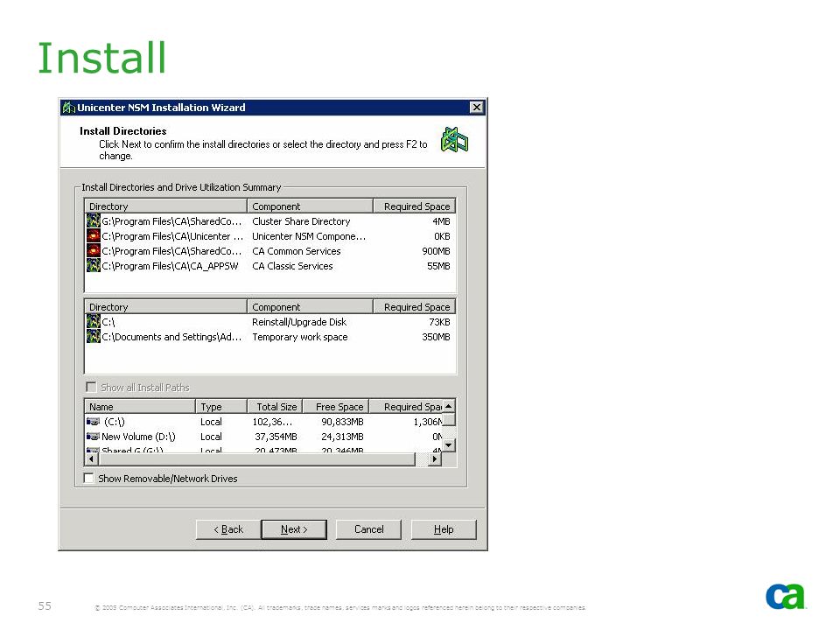Select the (C:\) drive name
The width and height of the screenshot is (840, 630).
coord(114,422)
